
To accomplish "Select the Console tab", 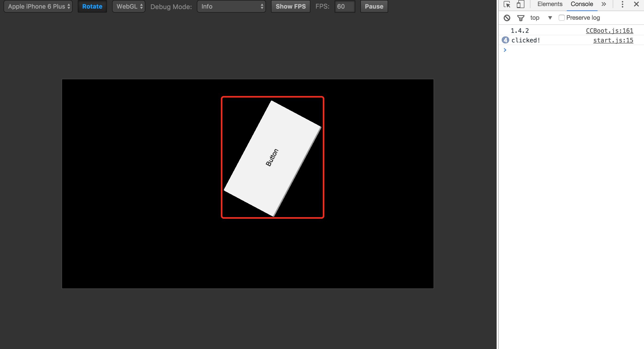I will [582, 4].
